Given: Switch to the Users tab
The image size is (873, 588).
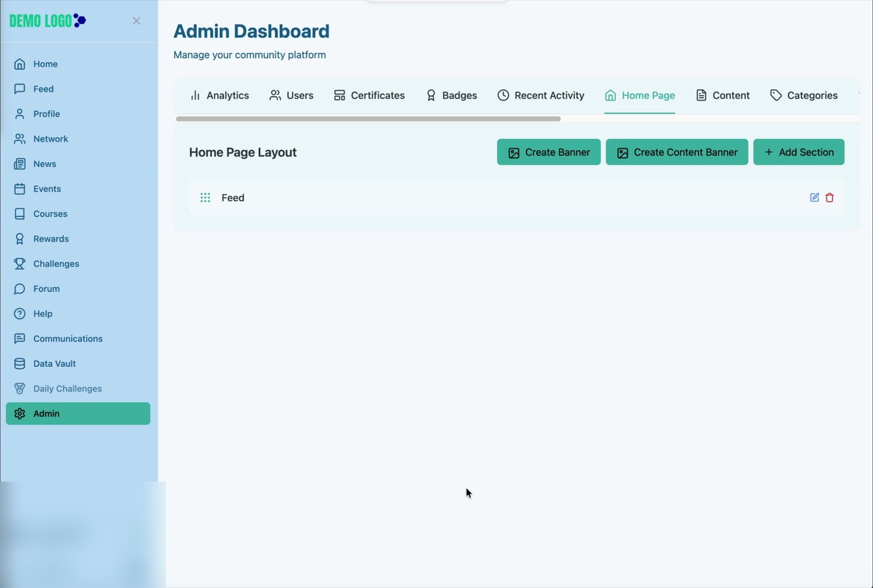Looking at the screenshot, I should [x=292, y=95].
